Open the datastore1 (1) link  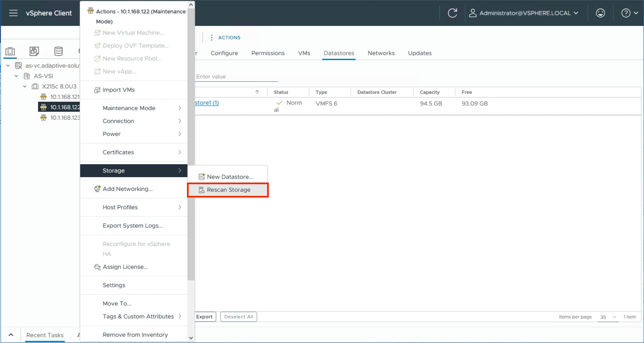click(207, 103)
